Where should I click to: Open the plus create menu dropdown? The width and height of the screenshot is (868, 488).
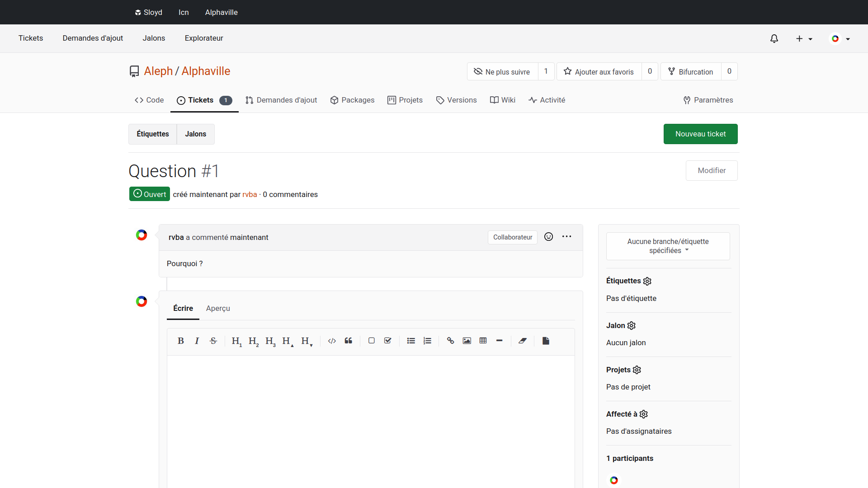pyautogui.click(x=804, y=39)
